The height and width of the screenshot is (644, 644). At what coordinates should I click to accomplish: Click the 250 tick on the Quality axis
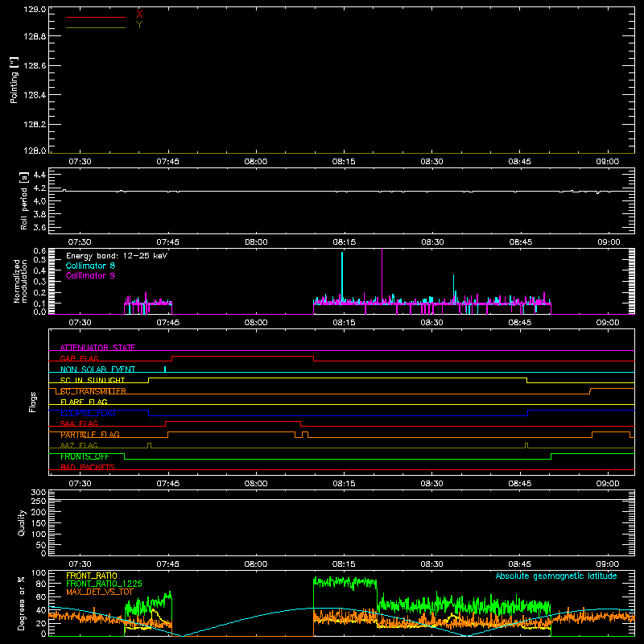[x=38, y=502]
